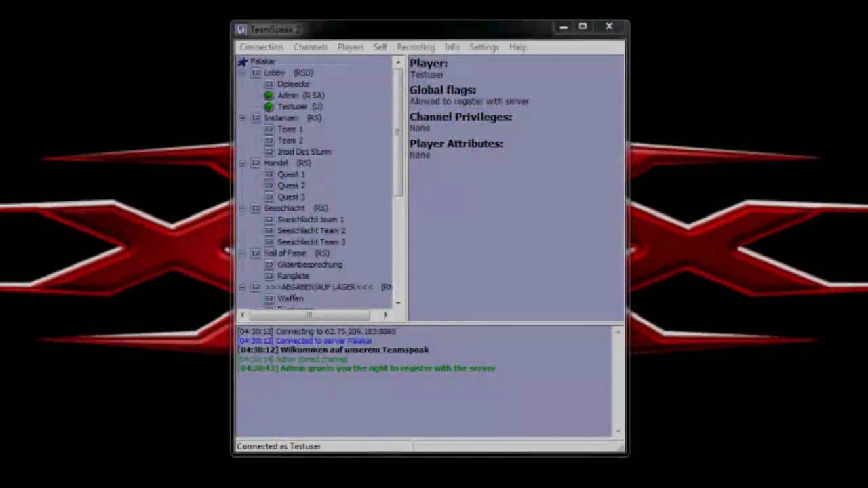Click the 'Connecting to 62.75.209.183:8888' log line
Image resolution: width=868 pixels, height=488 pixels.
317,331
